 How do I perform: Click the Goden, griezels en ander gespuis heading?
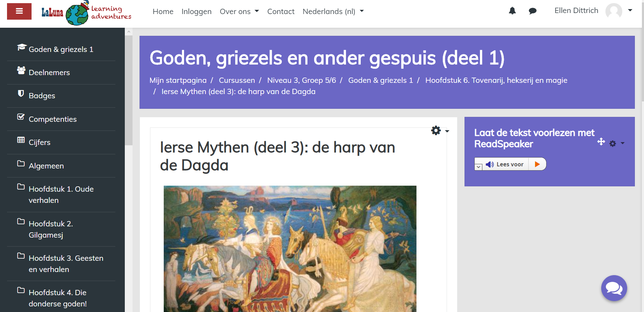tap(327, 58)
